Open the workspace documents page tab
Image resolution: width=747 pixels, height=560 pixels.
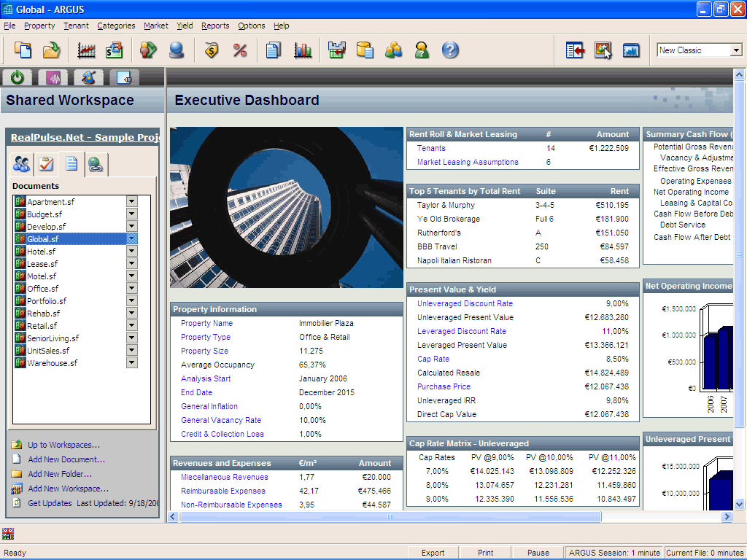click(x=71, y=164)
